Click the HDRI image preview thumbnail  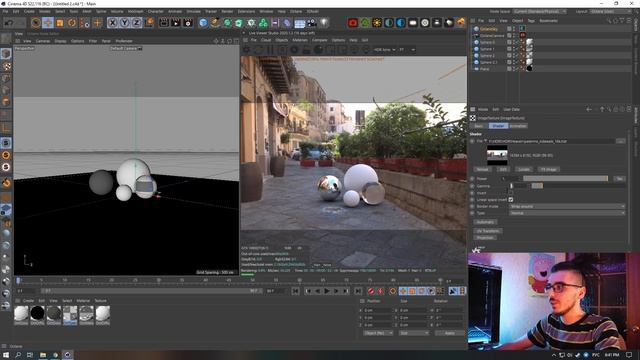pyautogui.click(x=497, y=155)
